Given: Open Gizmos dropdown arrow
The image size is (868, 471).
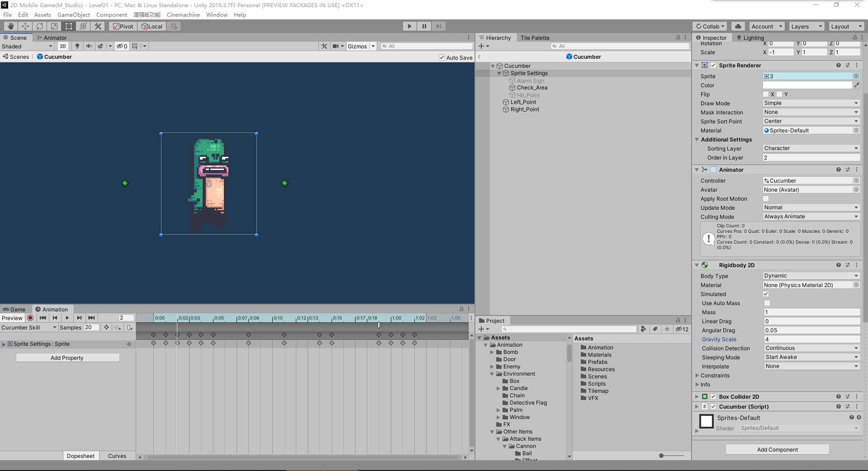Looking at the screenshot, I should pos(373,46).
